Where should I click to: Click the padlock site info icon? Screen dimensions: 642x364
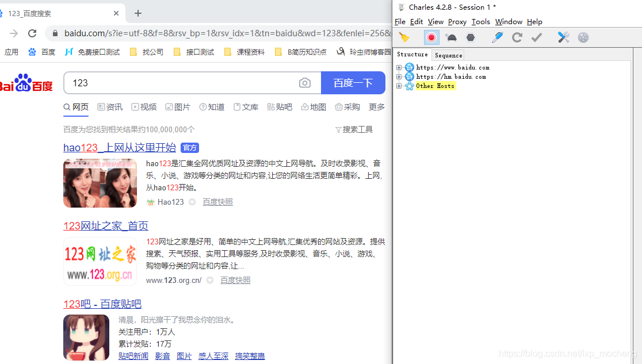coord(55,33)
